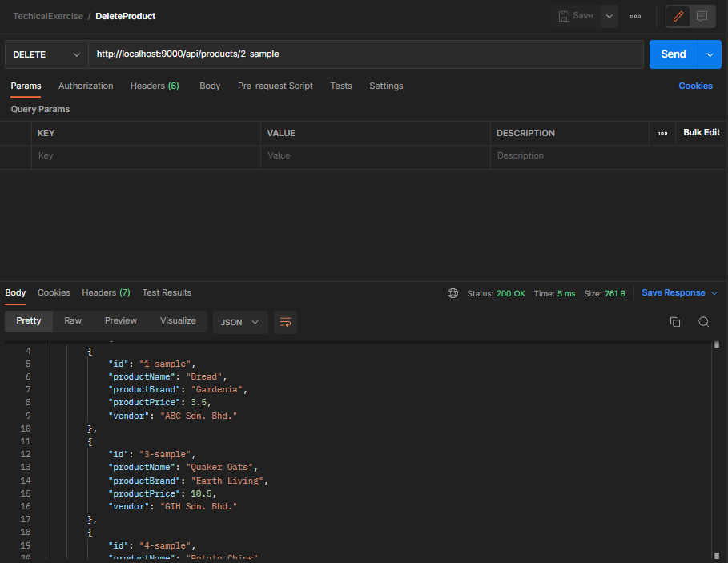
Task: Open the Save options dropdown arrow
Action: (609, 16)
